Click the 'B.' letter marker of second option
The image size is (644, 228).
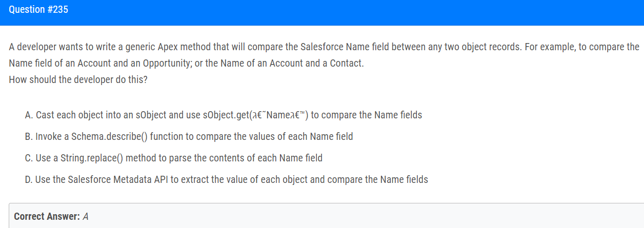(29, 137)
